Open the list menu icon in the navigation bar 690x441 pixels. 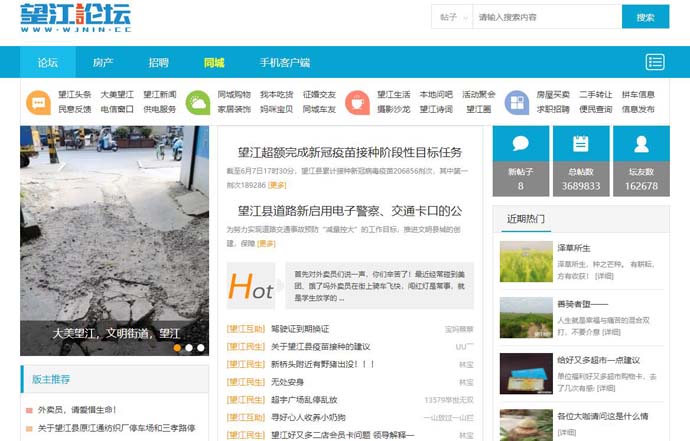655,62
